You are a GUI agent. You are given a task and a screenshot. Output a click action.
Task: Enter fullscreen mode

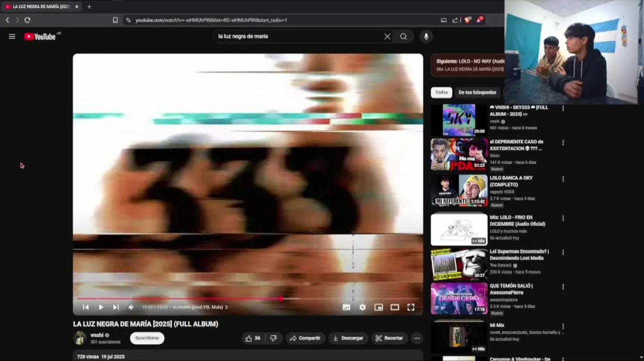point(411,307)
